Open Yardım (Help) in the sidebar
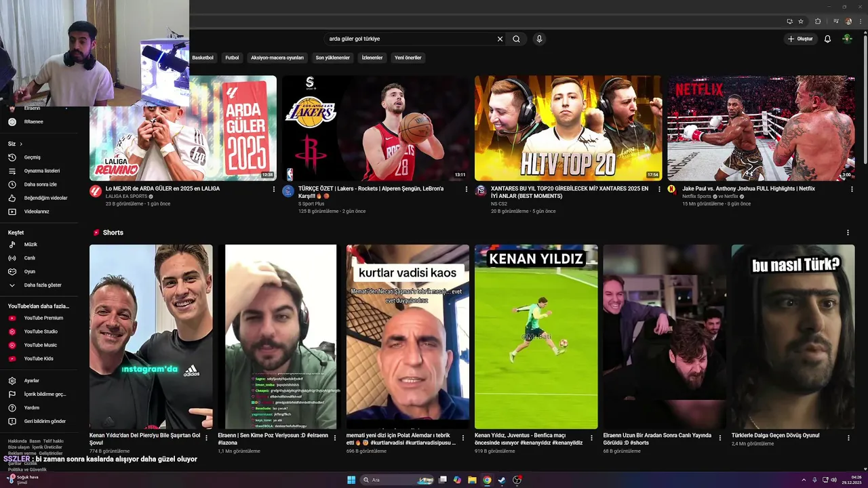The image size is (868, 488). click(x=41, y=408)
